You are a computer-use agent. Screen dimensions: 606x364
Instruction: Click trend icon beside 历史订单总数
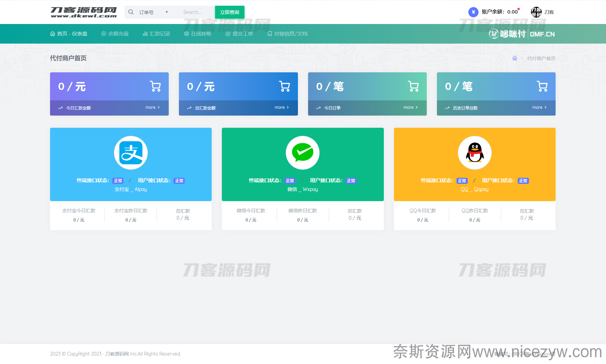[x=447, y=108]
